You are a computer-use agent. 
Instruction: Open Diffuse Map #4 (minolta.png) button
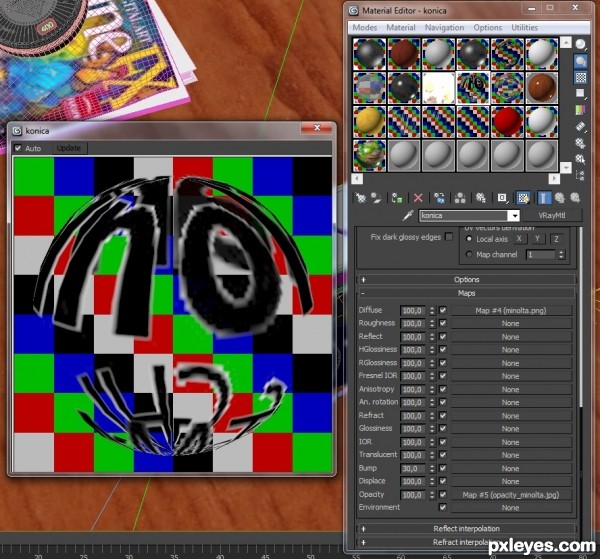[x=511, y=310]
